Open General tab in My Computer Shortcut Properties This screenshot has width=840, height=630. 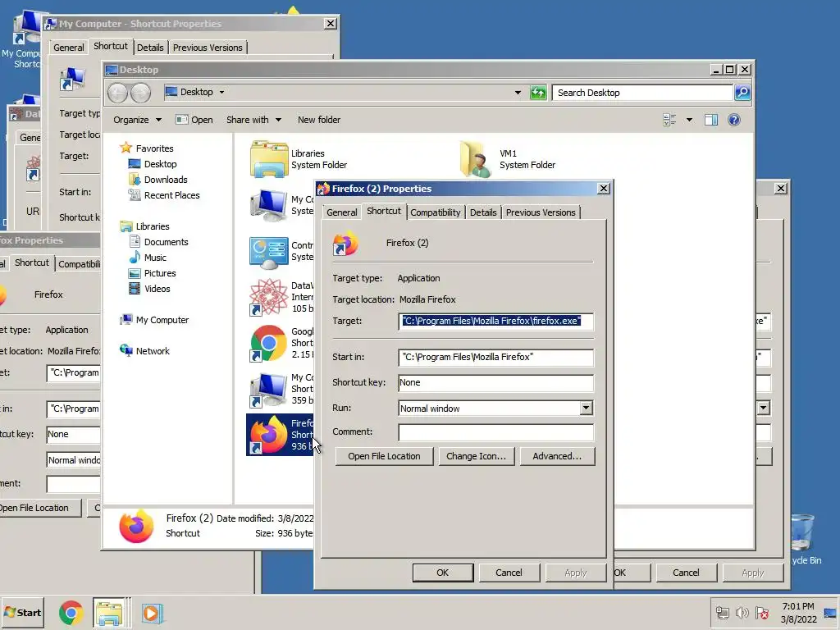click(69, 48)
